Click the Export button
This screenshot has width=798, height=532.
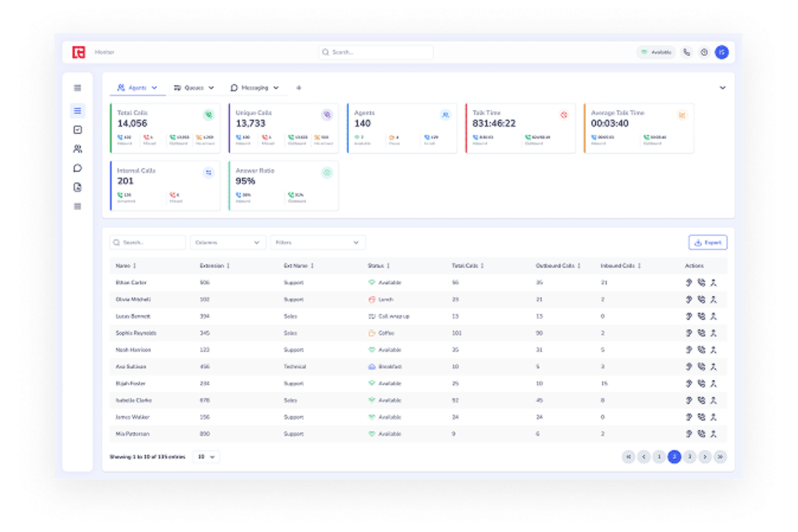[707, 243]
